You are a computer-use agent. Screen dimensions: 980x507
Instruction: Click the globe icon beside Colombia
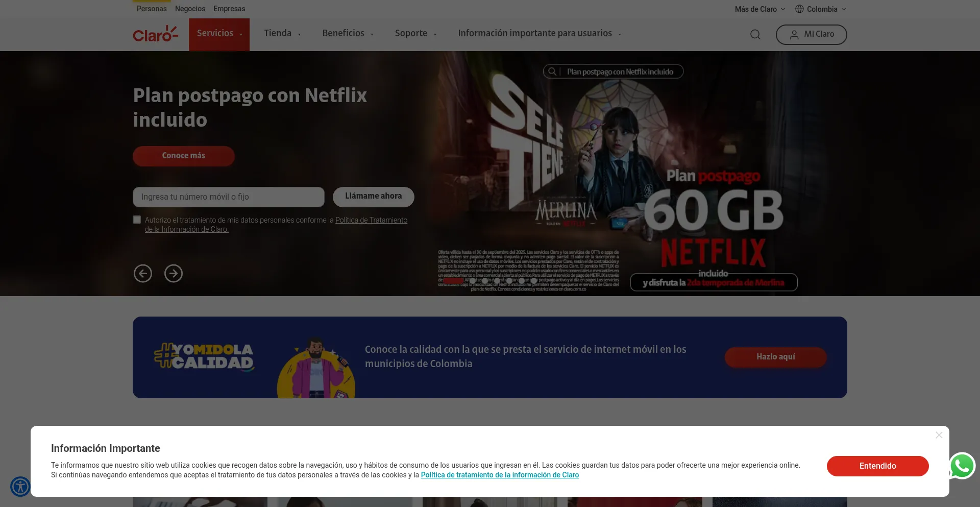pos(799,9)
